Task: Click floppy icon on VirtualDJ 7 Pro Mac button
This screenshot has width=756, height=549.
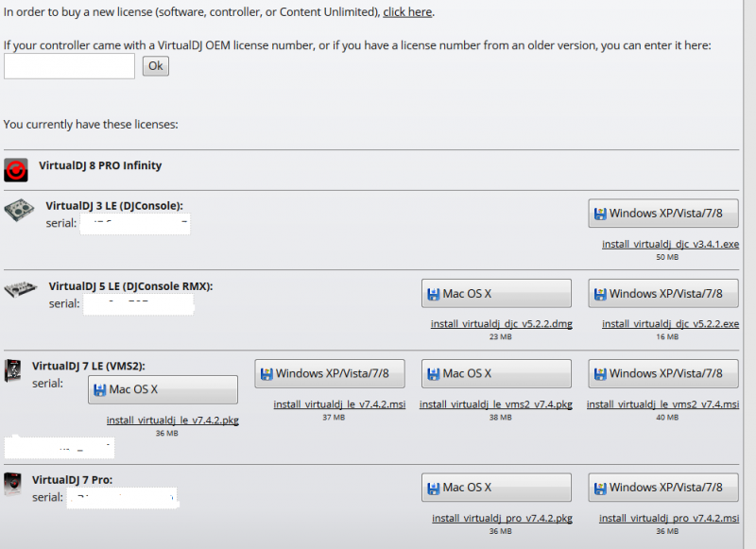Action: point(434,489)
